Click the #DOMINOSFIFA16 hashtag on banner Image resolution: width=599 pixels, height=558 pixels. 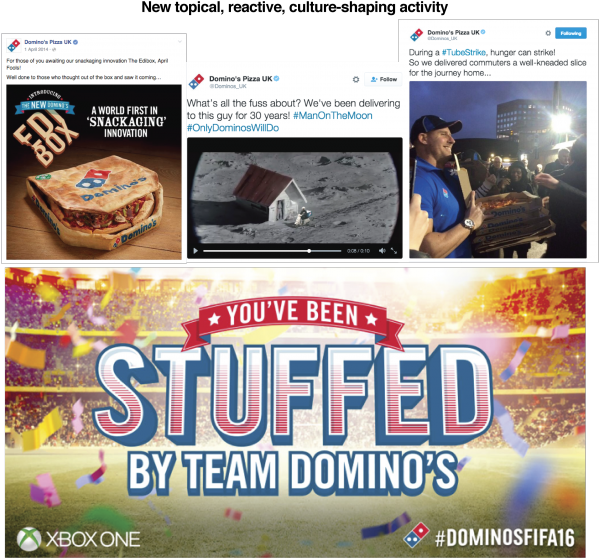[505, 538]
